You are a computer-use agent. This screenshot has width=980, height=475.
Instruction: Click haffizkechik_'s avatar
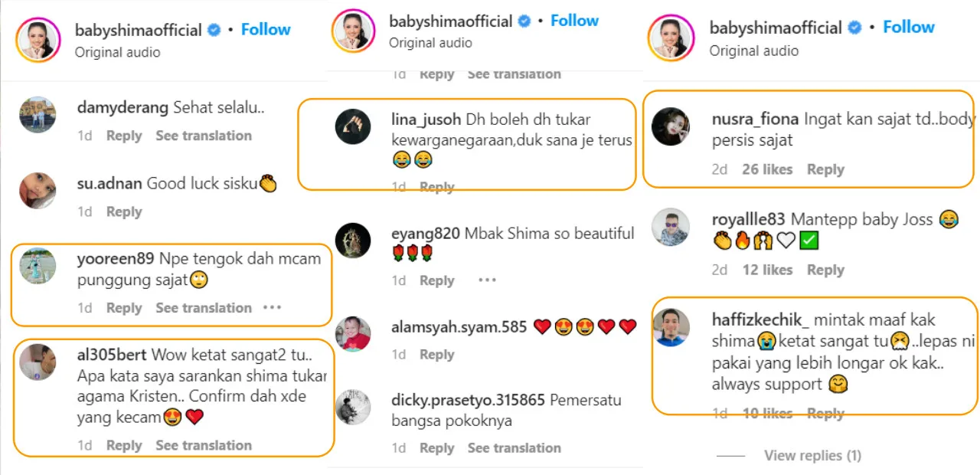pos(670,327)
